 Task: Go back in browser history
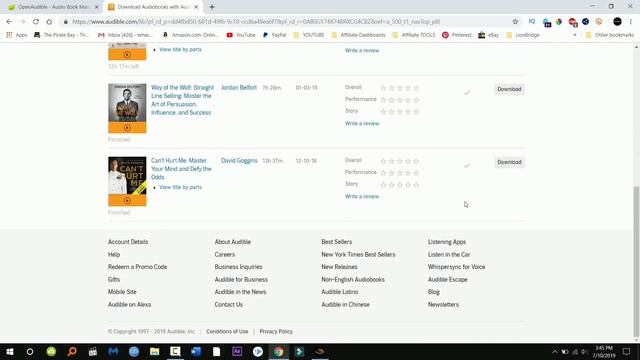[9, 22]
